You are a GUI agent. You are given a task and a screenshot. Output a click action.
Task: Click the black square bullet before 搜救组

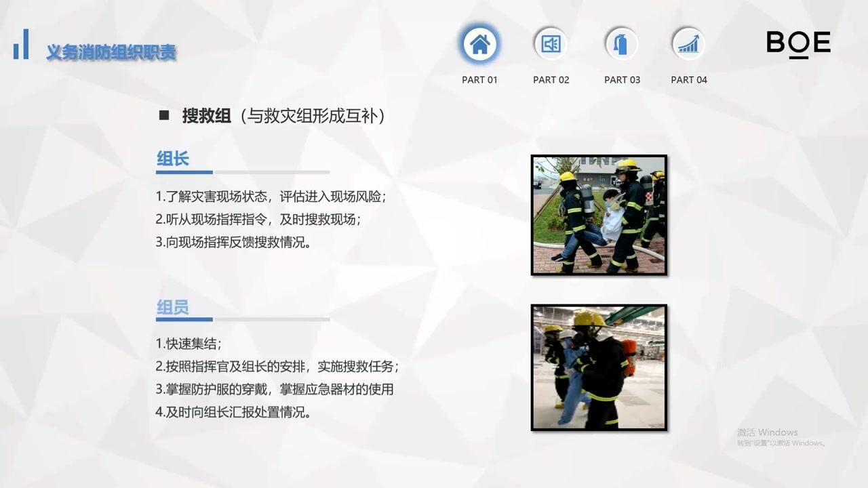163,115
